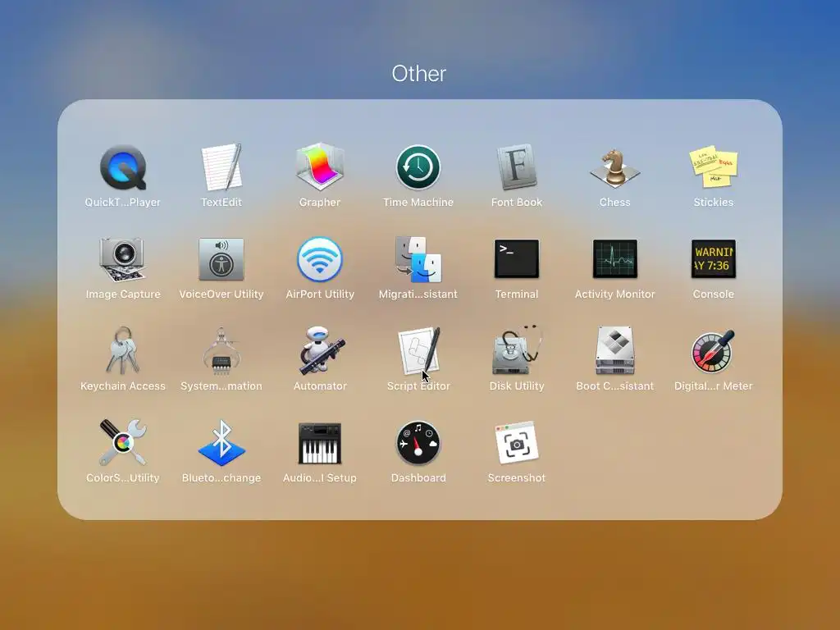Open Digital Color Meter icon
This screenshot has width=840, height=630.
[x=714, y=351]
